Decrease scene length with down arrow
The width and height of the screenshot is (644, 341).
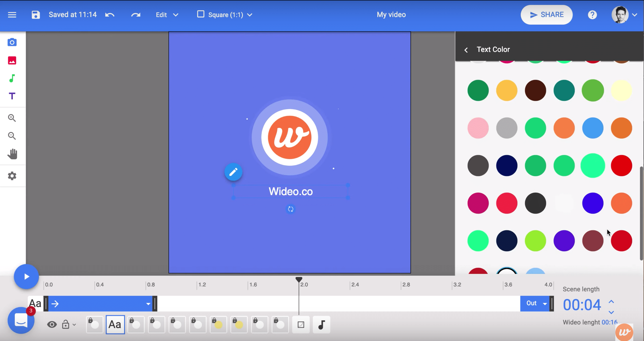[611, 312]
